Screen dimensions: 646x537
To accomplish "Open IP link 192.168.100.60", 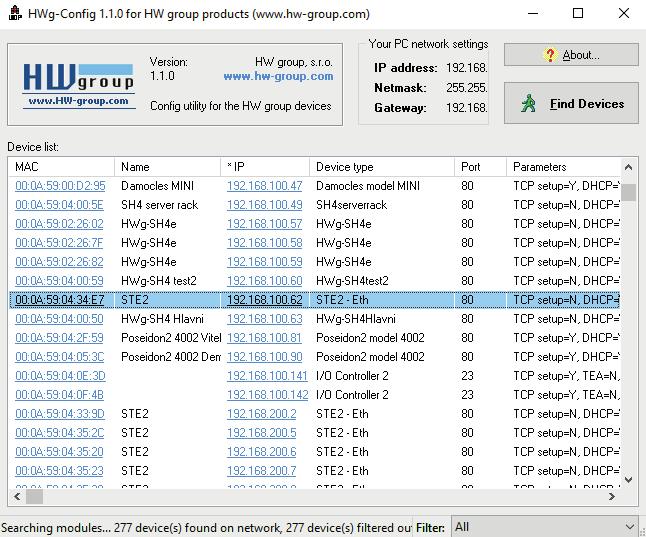I will [264, 281].
